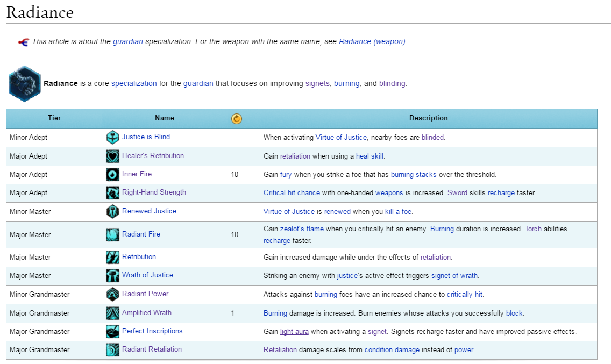
Task: Click the Minor Grandmaster tier cell
Action: point(40,294)
